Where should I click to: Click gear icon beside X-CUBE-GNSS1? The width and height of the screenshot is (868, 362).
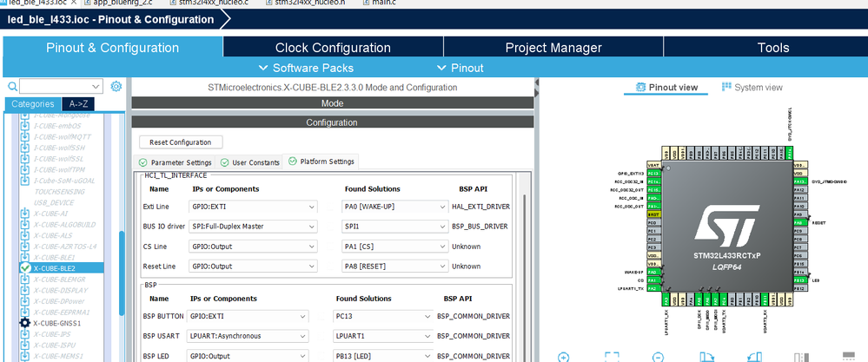[25, 323]
